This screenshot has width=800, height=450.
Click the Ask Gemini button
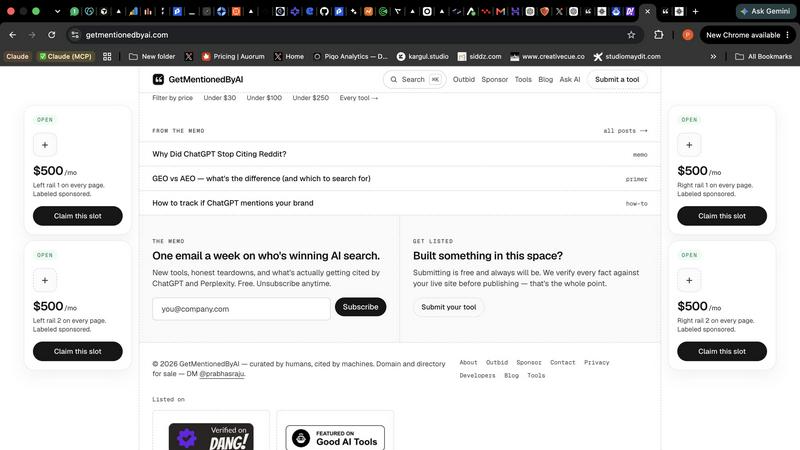point(765,11)
